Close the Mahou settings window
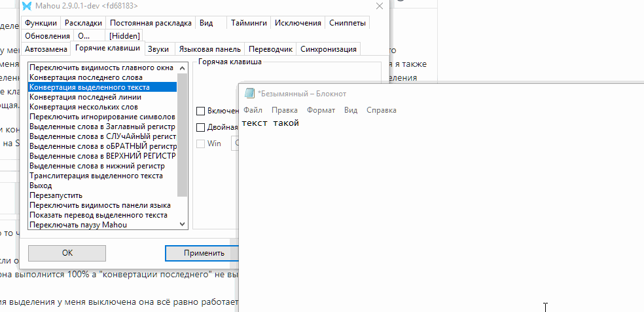The width and height of the screenshot is (644, 312). (x=380, y=6)
